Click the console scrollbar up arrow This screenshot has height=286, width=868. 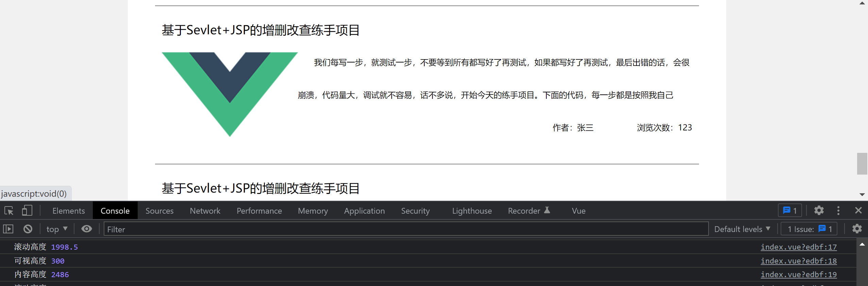pyautogui.click(x=862, y=245)
